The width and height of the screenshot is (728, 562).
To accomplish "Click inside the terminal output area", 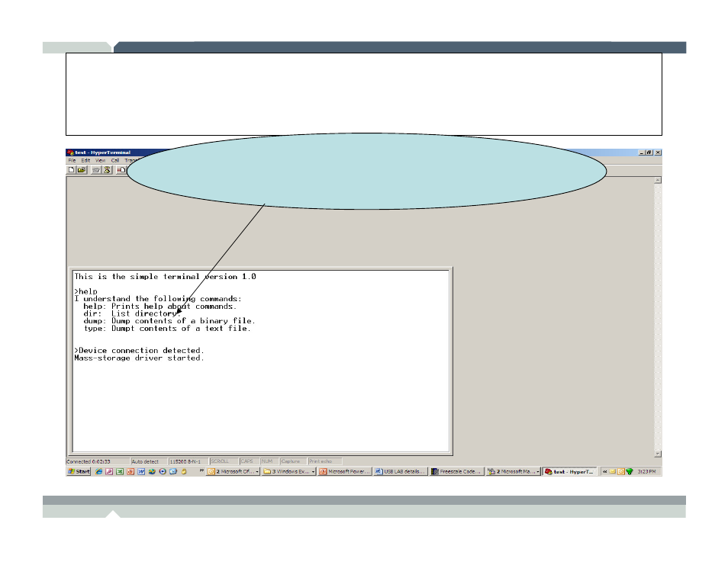I will pos(259,397).
